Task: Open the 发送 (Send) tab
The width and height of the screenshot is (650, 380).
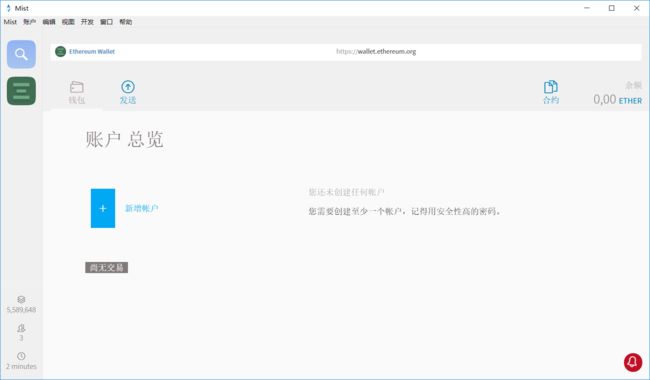Action: 128,92
